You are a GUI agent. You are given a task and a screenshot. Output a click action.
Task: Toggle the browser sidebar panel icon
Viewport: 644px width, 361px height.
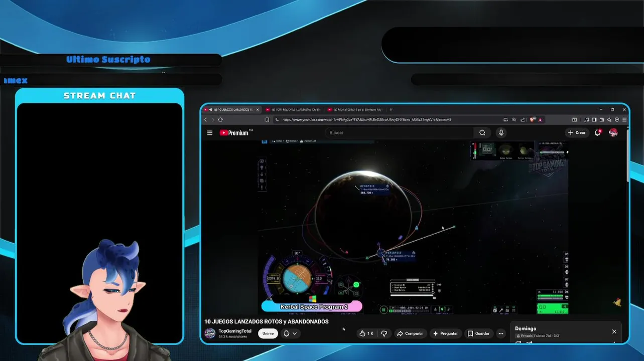click(x=594, y=120)
